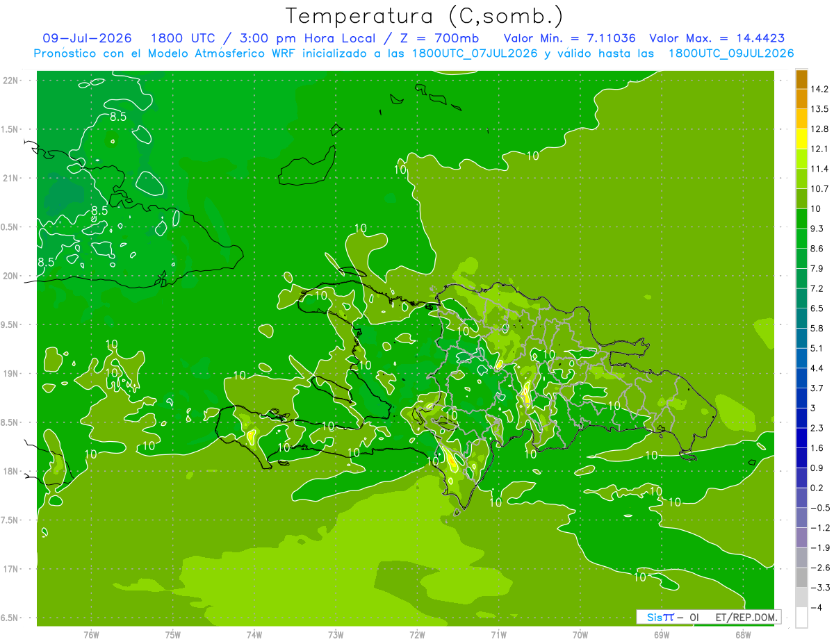Click the '22N' latitude axis label
Image resolution: width=834 pixels, height=644 pixels.
11,81
